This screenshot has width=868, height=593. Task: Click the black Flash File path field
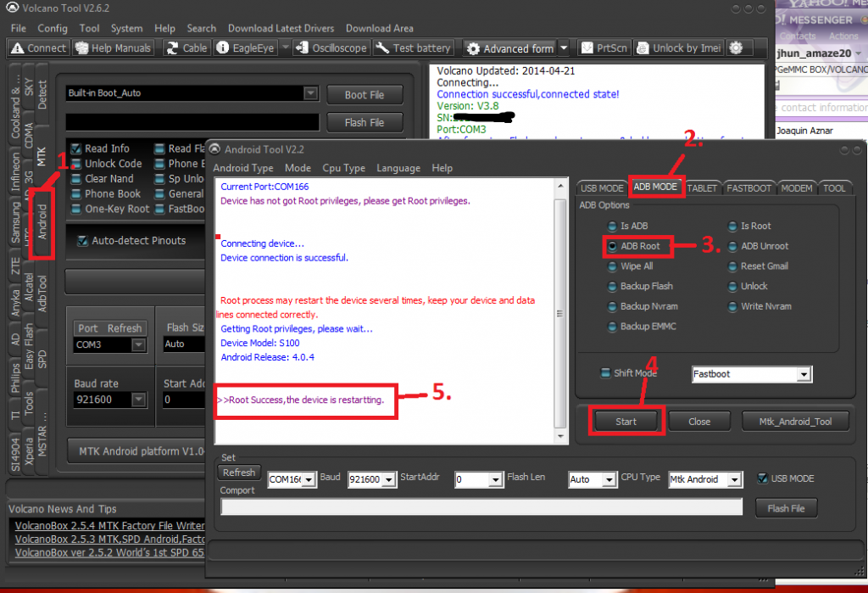point(192,122)
